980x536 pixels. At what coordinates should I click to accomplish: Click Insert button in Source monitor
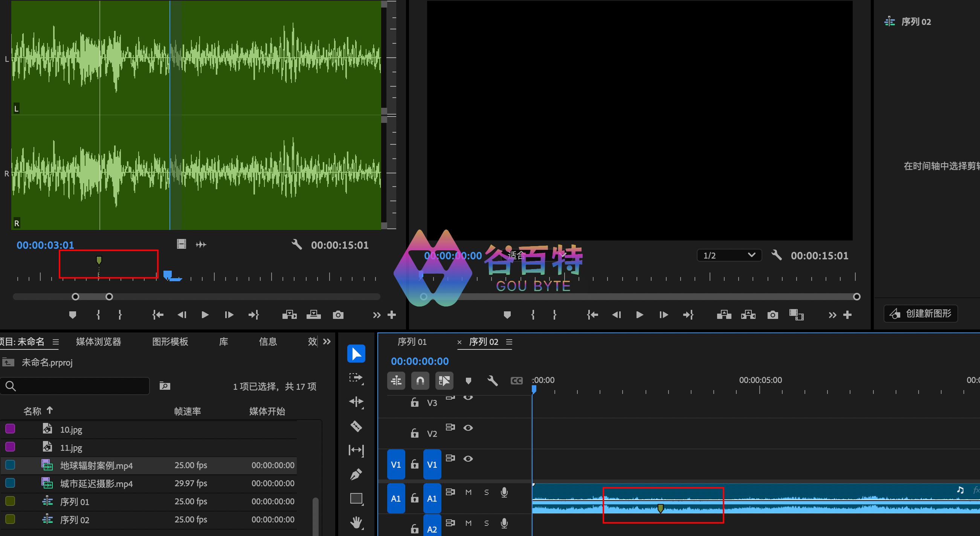point(290,315)
